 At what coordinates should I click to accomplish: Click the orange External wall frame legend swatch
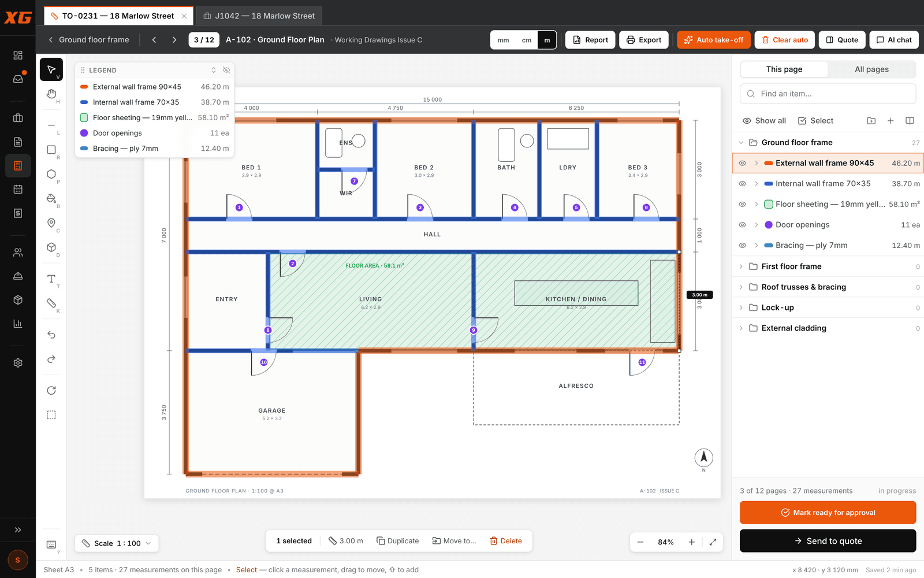84,87
